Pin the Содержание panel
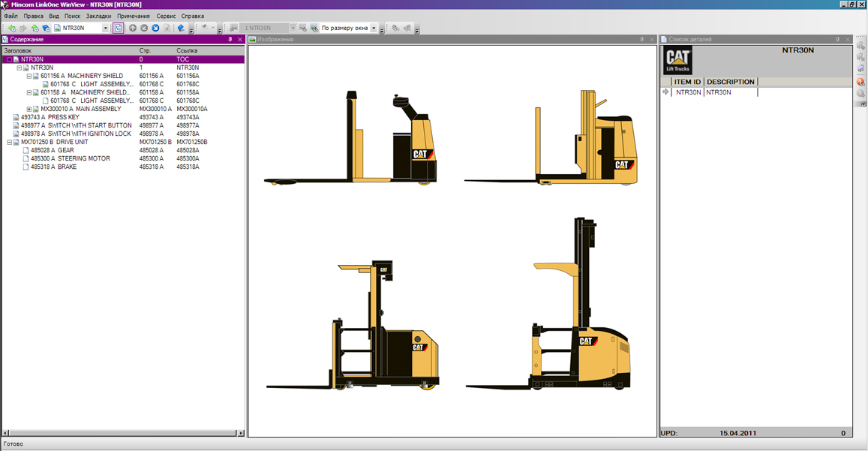Image resolution: width=868 pixels, height=451 pixels. pyautogui.click(x=230, y=40)
